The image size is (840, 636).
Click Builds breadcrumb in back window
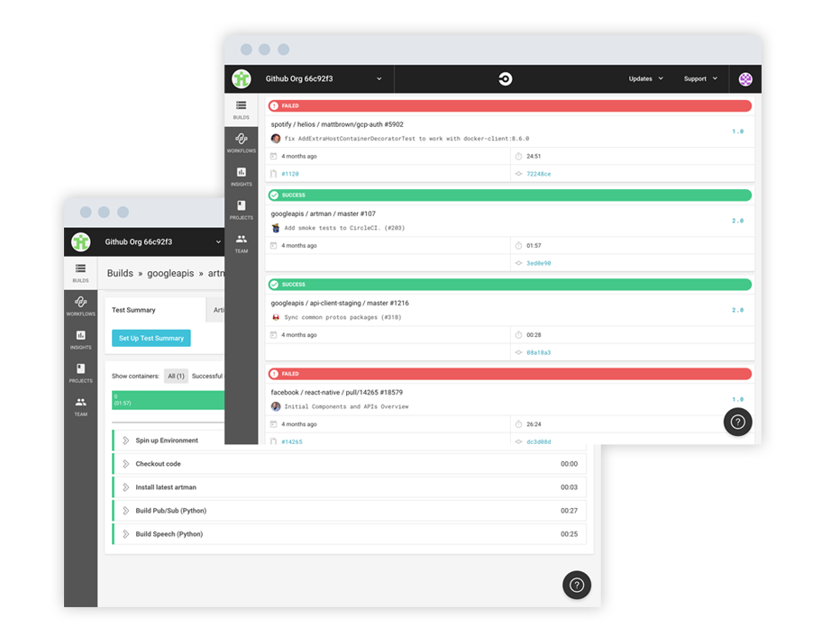[x=120, y=274]
